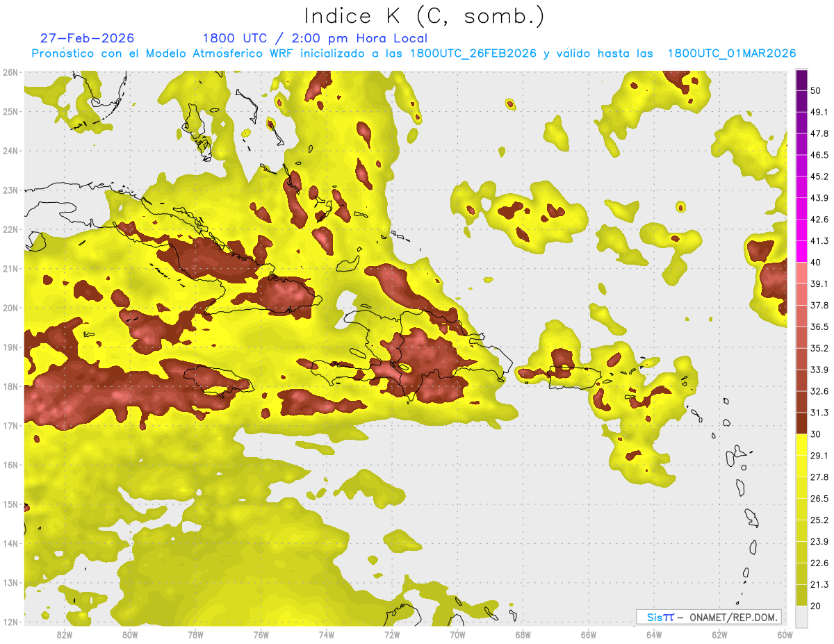The image size is (834, 644).
Task: Click the '36.5' color scale label
Action: pyautogui.click(x=819, y=327)
